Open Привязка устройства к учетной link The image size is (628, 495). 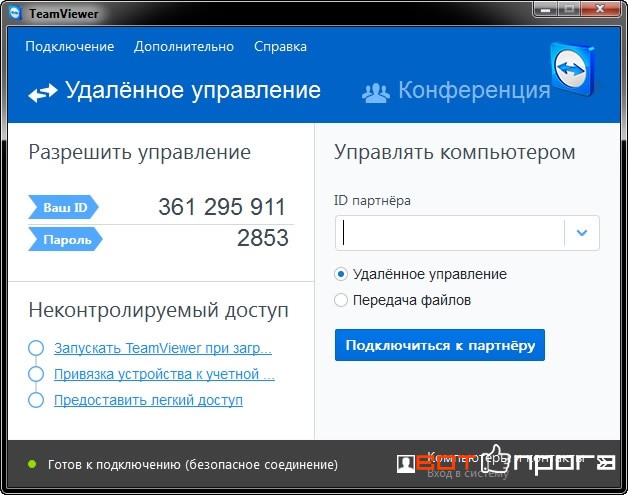[x=164, y=374]
